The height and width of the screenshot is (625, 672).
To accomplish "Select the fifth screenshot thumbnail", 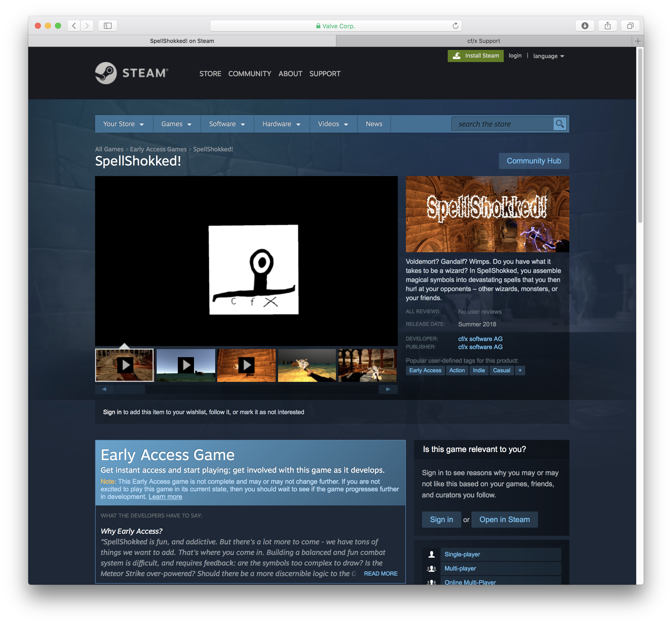I will 368,365.
